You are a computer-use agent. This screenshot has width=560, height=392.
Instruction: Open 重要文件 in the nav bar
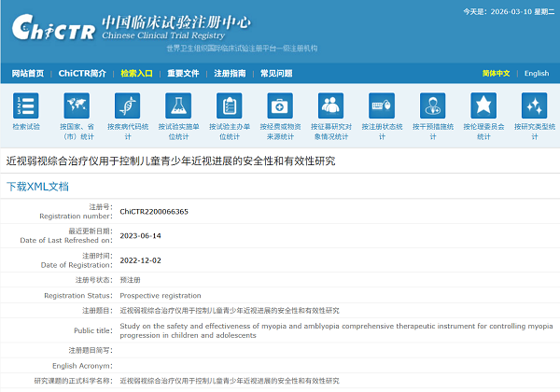183,73
